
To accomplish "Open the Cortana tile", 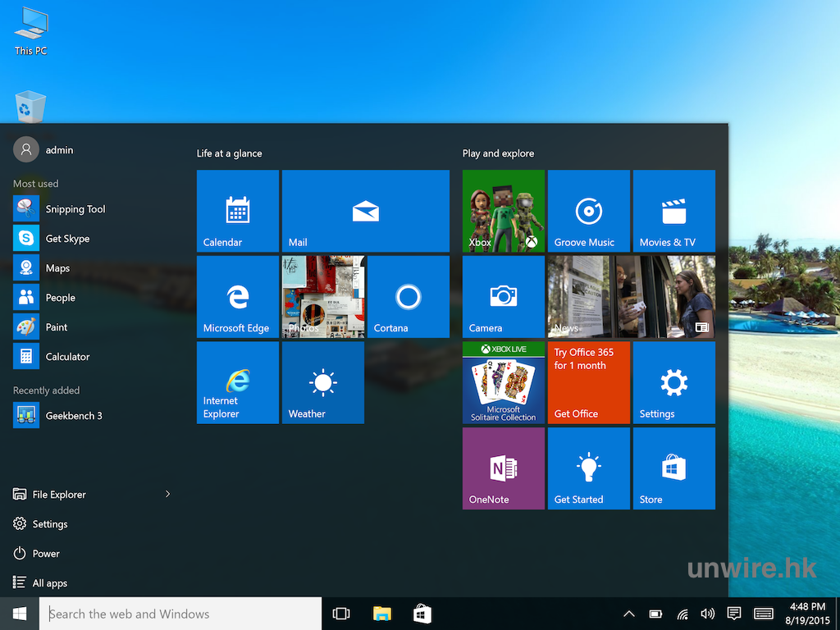I will point(409,297).
